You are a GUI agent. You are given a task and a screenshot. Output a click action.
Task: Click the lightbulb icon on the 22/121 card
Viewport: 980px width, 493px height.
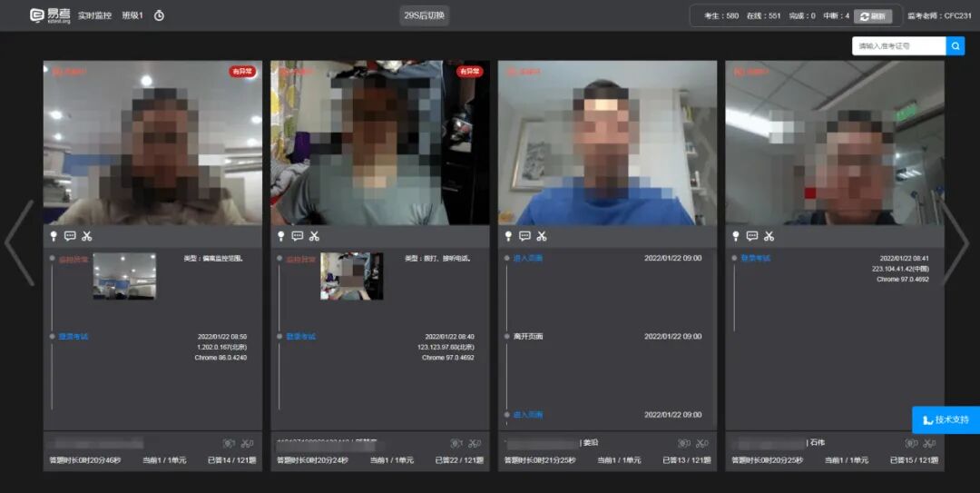pos(281,236)
